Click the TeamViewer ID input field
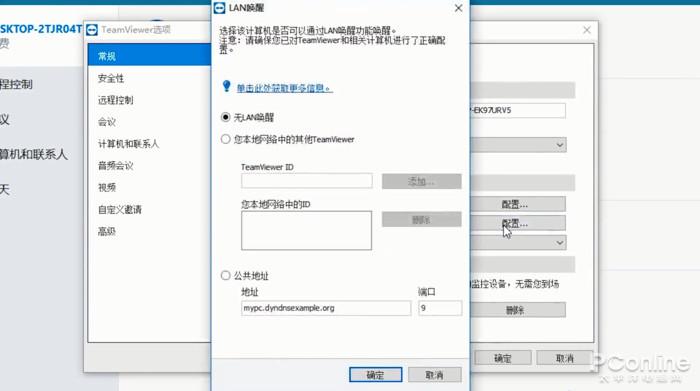This screenshot has height=391, width=700. coord(307,181)
